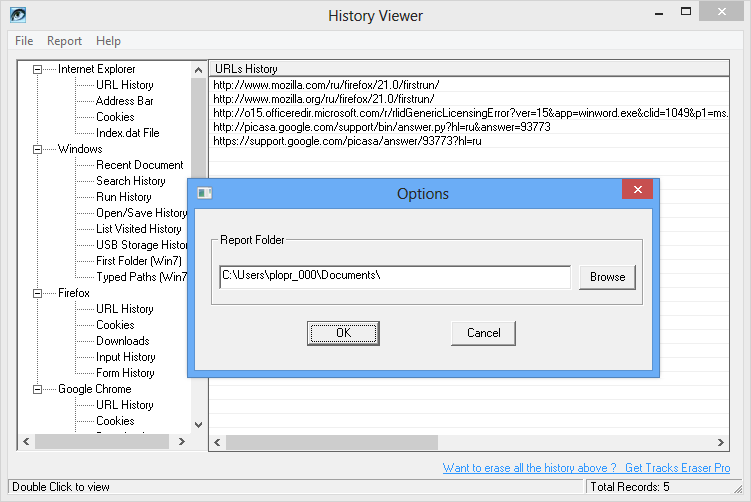The image size is (751, 502).
Task: Select URL History under Firefox
Action: [x=125, y=309]
